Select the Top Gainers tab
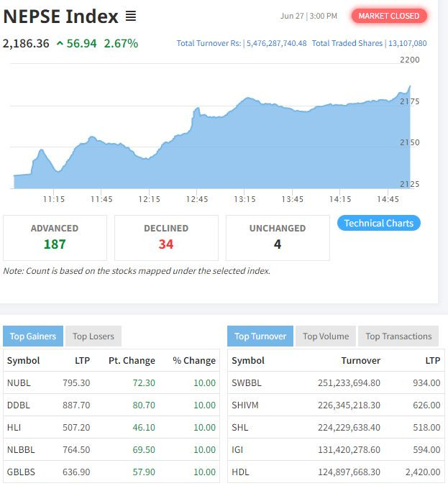 click(x=33, y=336)
